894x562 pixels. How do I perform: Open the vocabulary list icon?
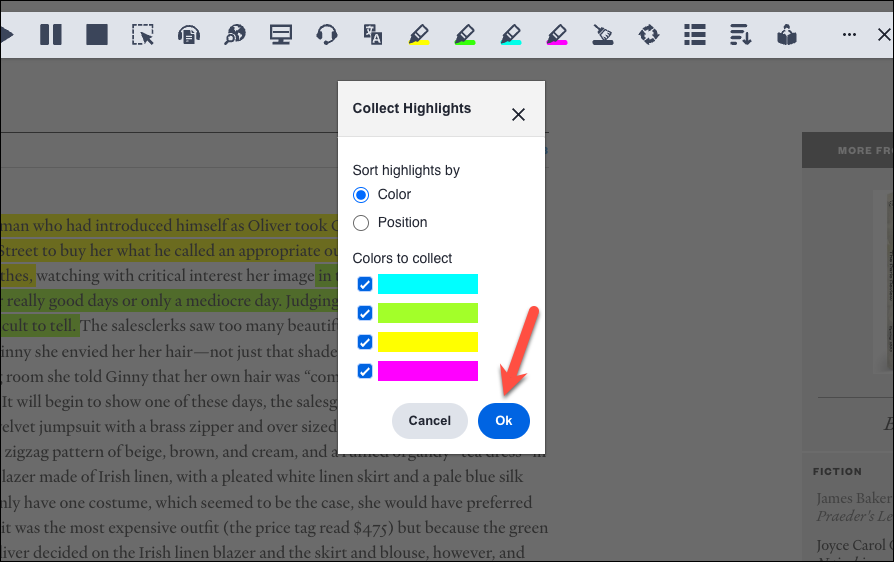tap(694, 35)
